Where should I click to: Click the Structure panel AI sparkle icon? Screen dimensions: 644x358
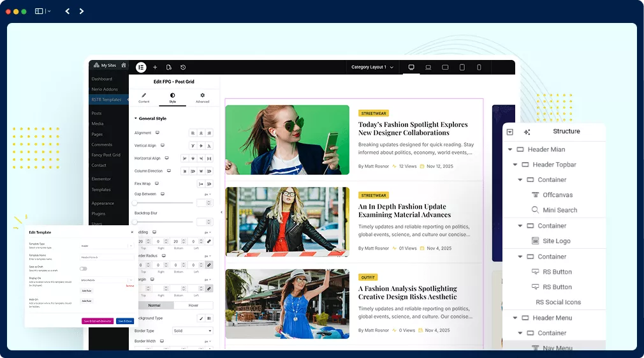[x=527, y=132]
